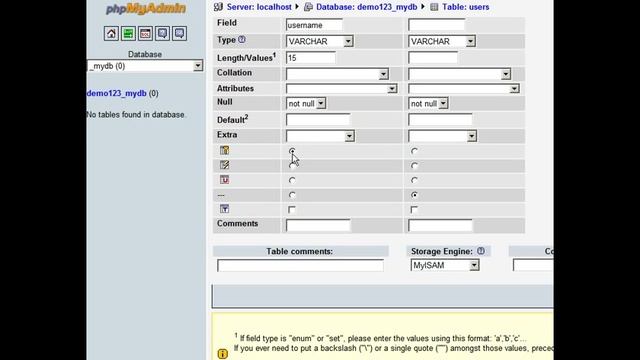Set second field as Unique

[x=414, y=180]
